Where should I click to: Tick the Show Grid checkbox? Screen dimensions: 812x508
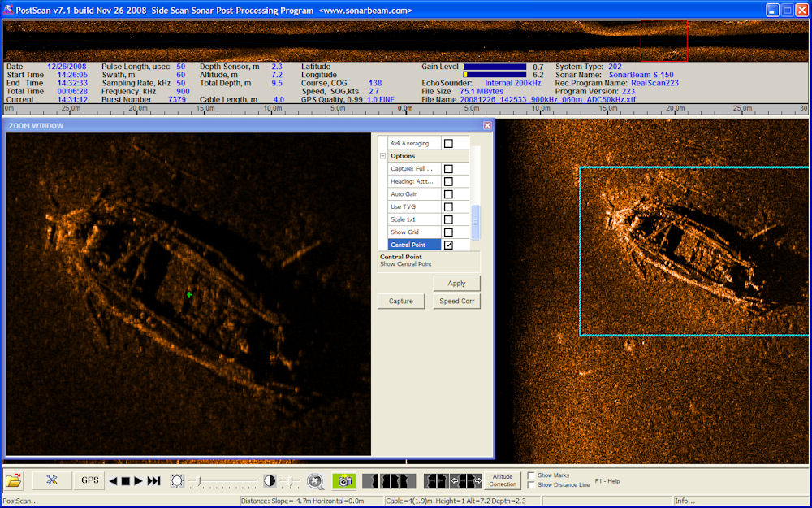(x=448, y=232)
